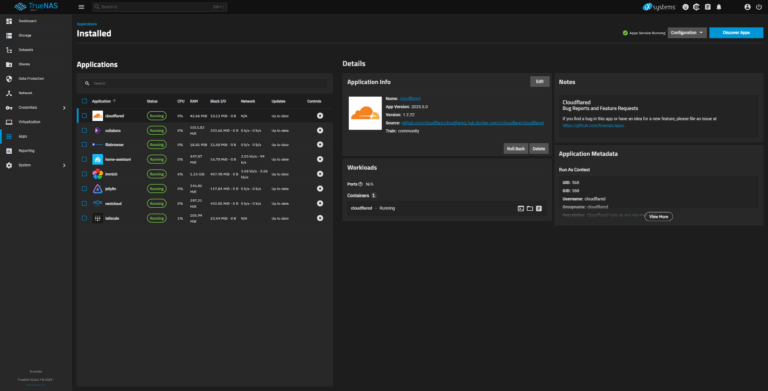
Task: Click the Applications breadcrumb link
Action: click(x=87, y=24)
